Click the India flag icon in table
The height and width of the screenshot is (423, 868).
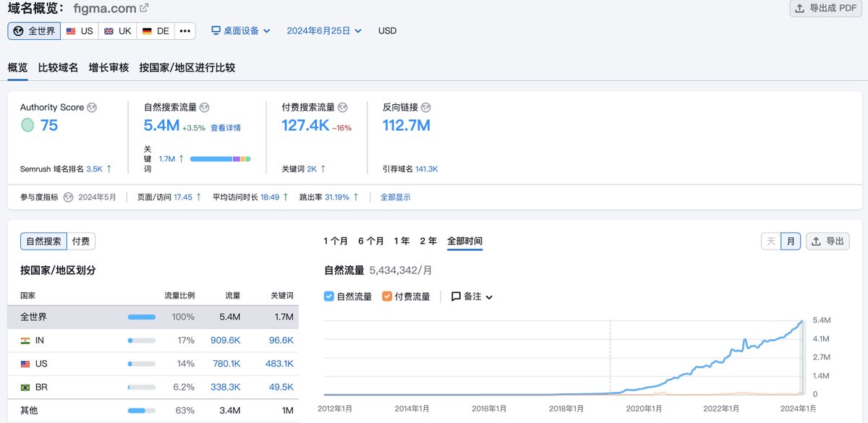click(25, 340)
